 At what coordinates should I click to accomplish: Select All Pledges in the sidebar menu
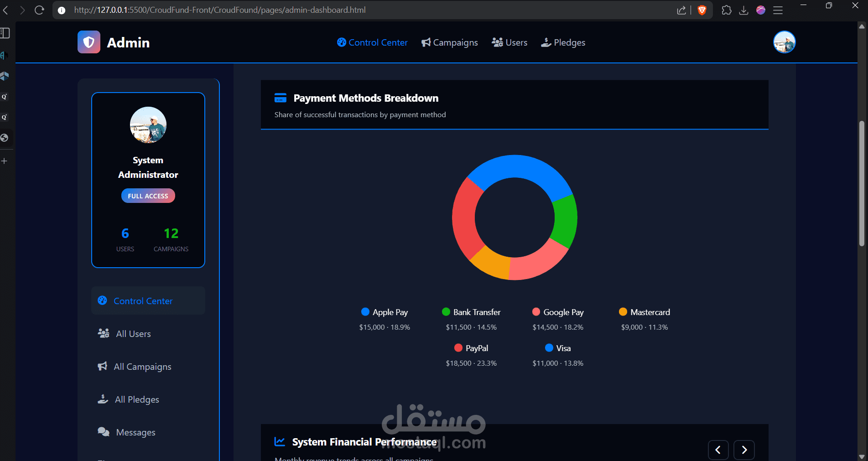[x=148, y=399]
